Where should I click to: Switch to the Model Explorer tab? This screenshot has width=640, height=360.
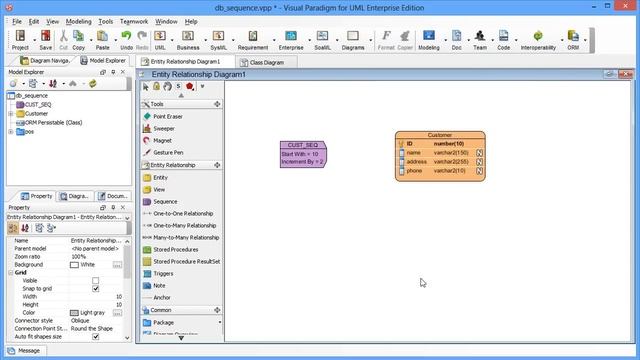click(103, 60)
